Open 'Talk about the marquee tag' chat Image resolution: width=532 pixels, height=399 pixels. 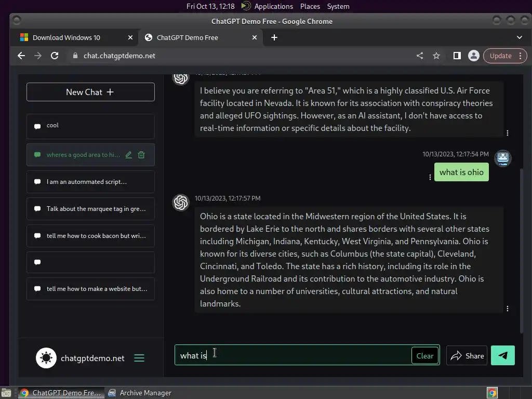pos(90,209)
